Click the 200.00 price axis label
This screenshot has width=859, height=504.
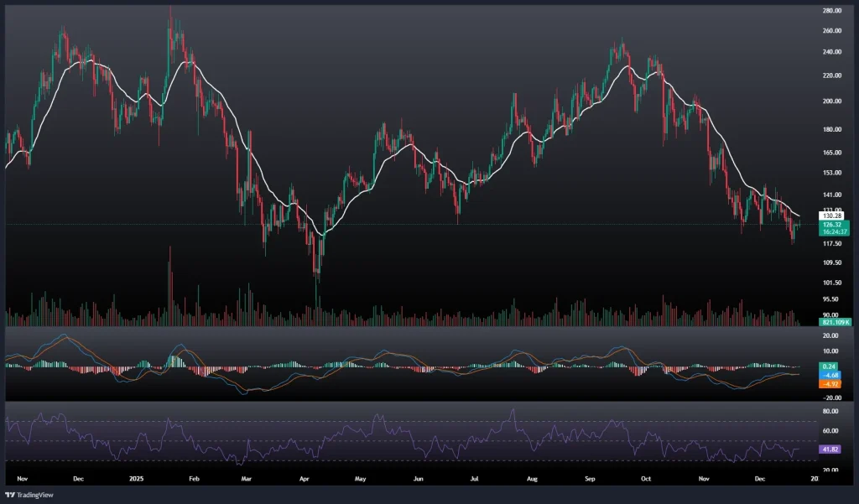[x=833, y=101]
